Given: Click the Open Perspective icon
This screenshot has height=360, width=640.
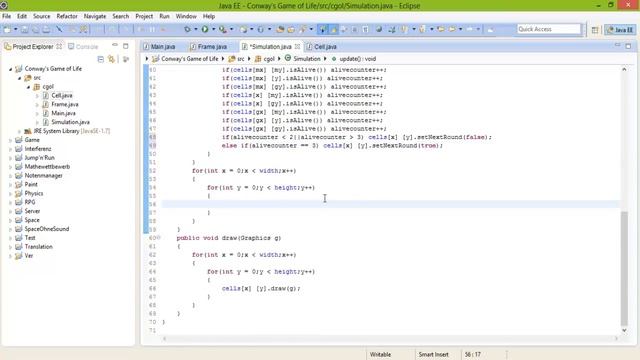Looking at the screenshot, I should 595,29.
